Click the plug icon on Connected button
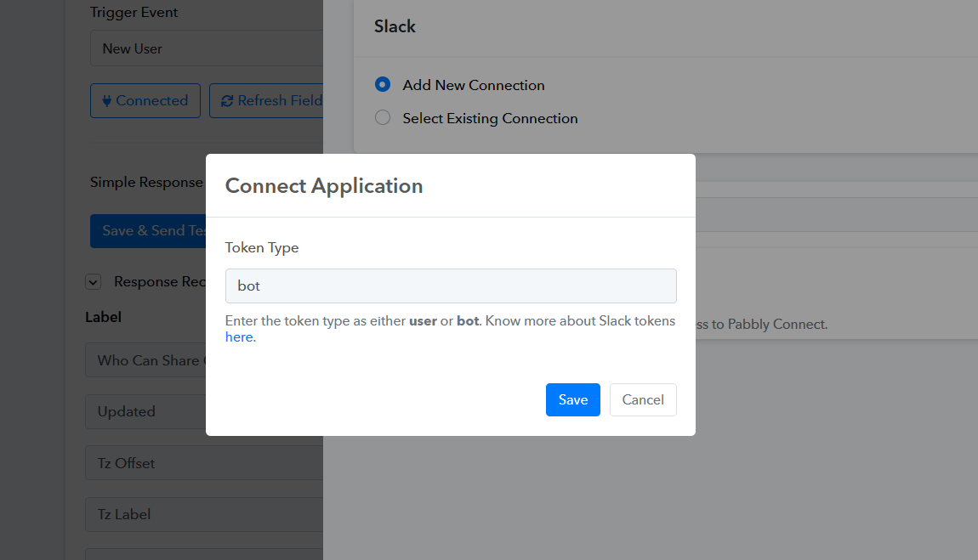 (x=106, y=101)
